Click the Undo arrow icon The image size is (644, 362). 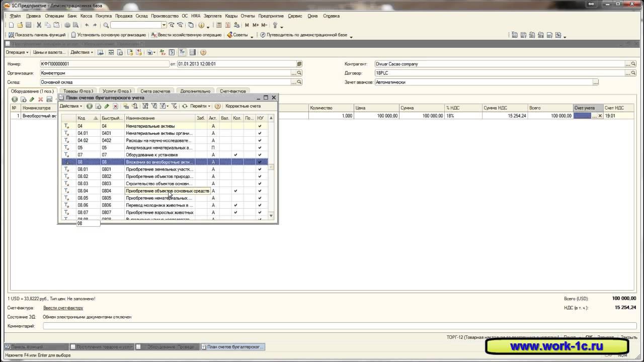[x=87, y=25]
